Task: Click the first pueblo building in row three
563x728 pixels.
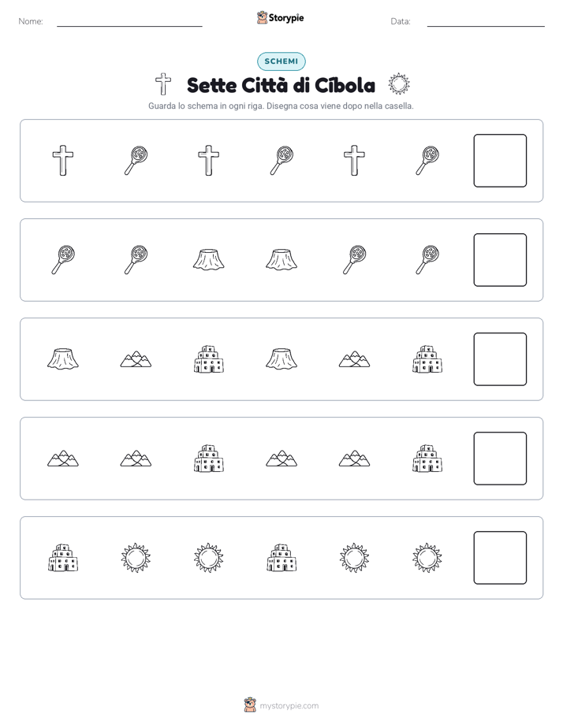Action: pos(209,359)
